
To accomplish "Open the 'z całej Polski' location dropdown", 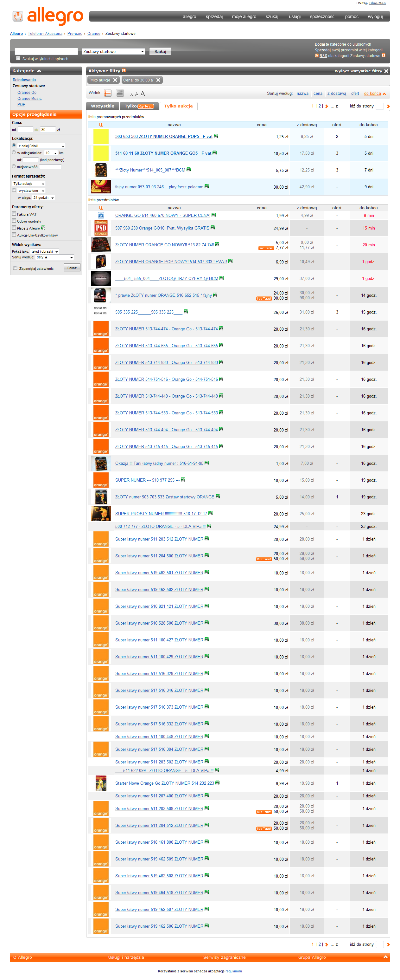I will coord(41,146).
